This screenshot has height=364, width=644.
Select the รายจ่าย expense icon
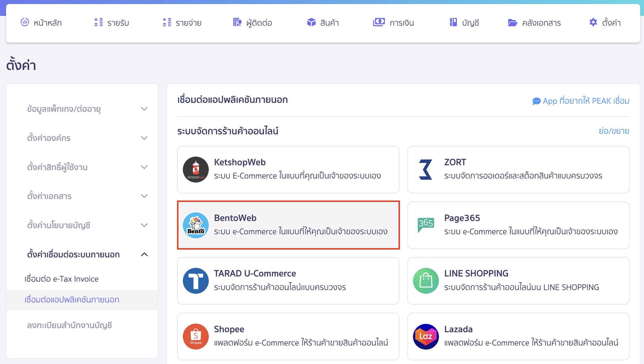coord(167,22)
